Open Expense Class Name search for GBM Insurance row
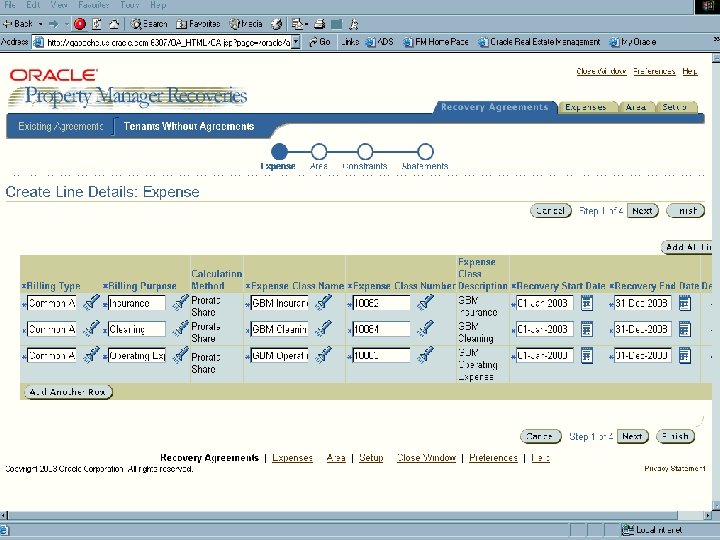The image size is (720, 540). click(x=324, y=303)
